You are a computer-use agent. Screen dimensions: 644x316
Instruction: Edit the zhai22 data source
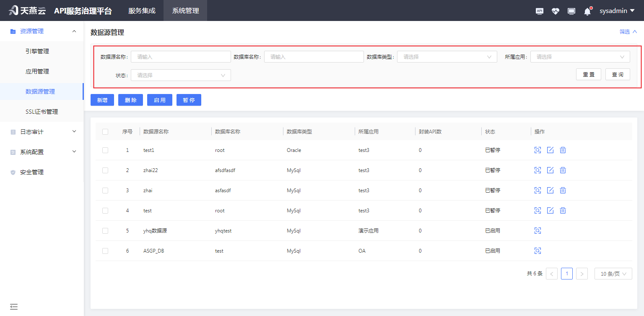[550, 170]
